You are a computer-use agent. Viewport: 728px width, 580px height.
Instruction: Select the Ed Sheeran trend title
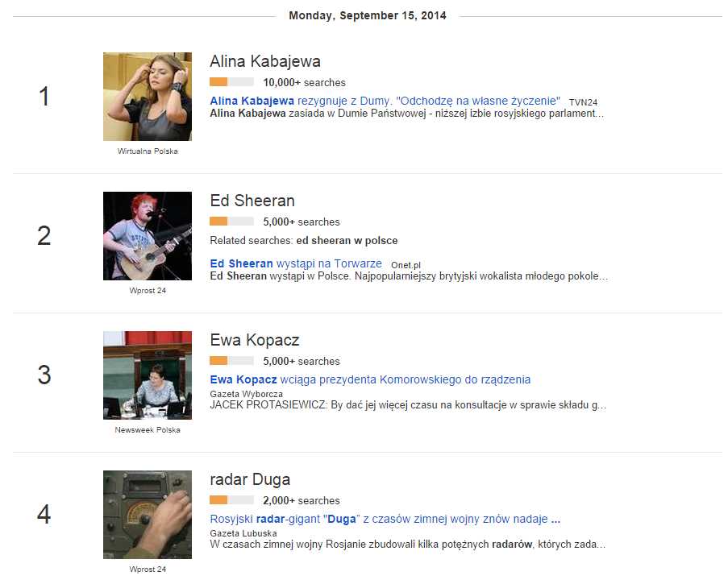click(252, 201)
